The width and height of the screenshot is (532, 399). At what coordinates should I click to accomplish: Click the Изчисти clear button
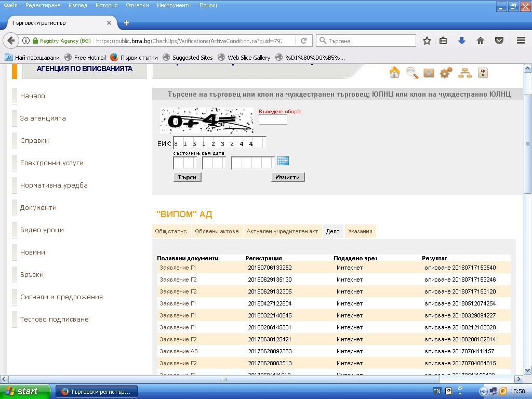tap(288, 177)
